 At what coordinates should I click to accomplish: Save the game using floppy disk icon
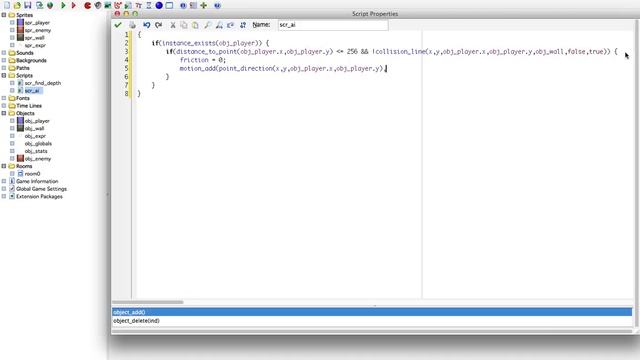tap(28, 5)
